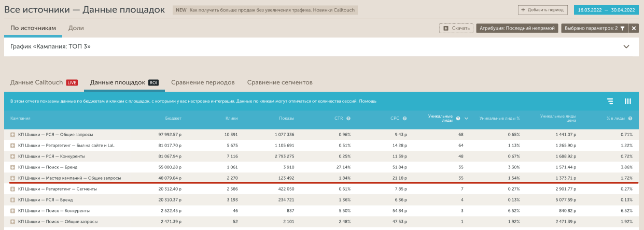The image size is (644, 230).
Task: Show help for Уникальные лиды column
Action: pyautogui.click(x=458, y=119)
